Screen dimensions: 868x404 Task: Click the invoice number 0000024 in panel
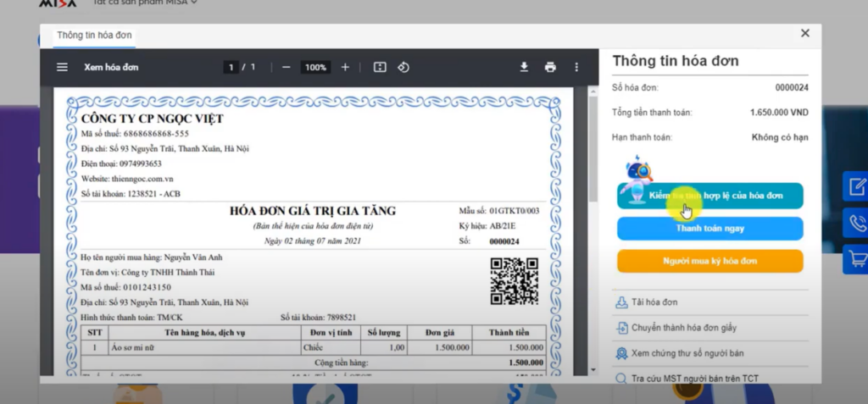(x=793, y=87)
